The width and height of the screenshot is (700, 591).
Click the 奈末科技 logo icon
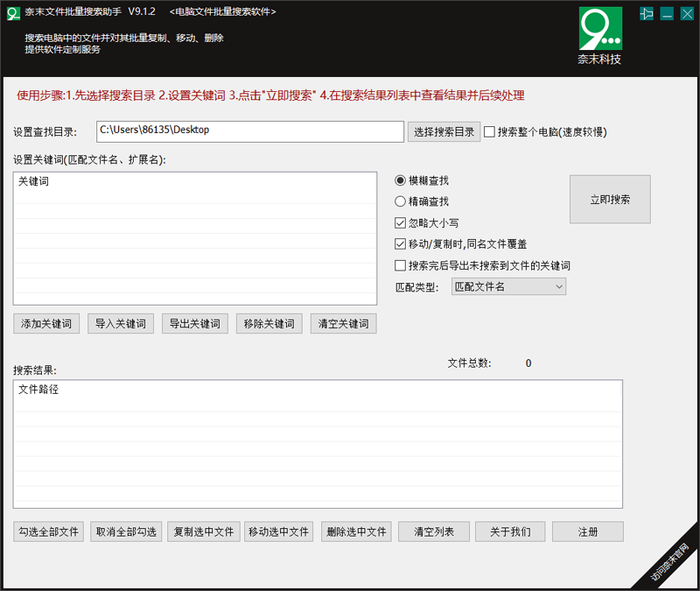point(599,30)
